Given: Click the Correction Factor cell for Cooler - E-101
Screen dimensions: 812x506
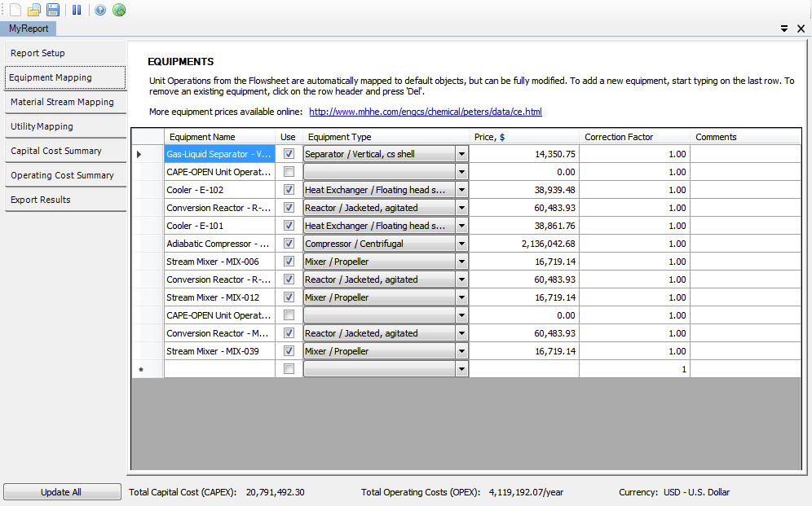Looking at the screenshot, I should point(634,226).
